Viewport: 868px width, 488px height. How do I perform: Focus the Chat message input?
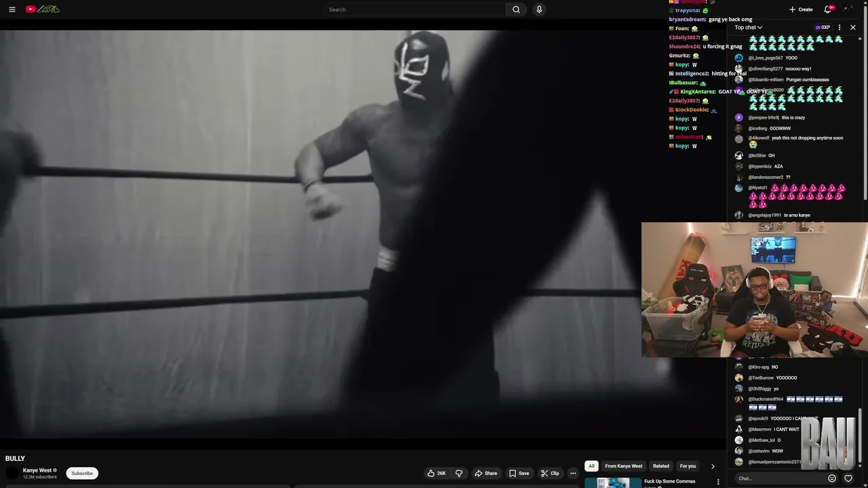click(x=780, y=479)
